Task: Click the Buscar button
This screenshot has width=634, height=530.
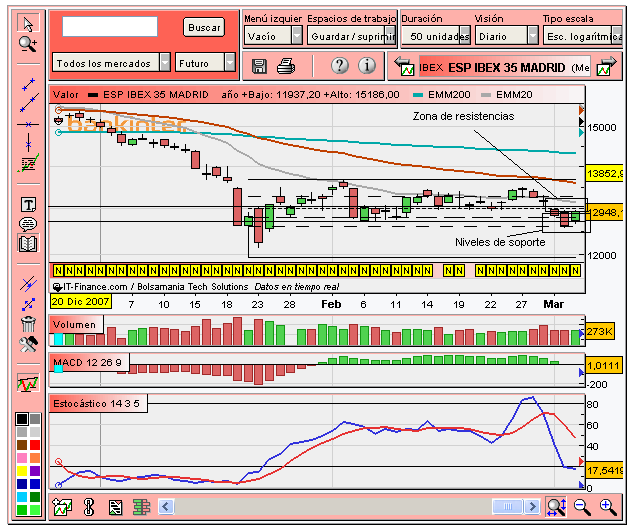Action: tap(204, 27)
